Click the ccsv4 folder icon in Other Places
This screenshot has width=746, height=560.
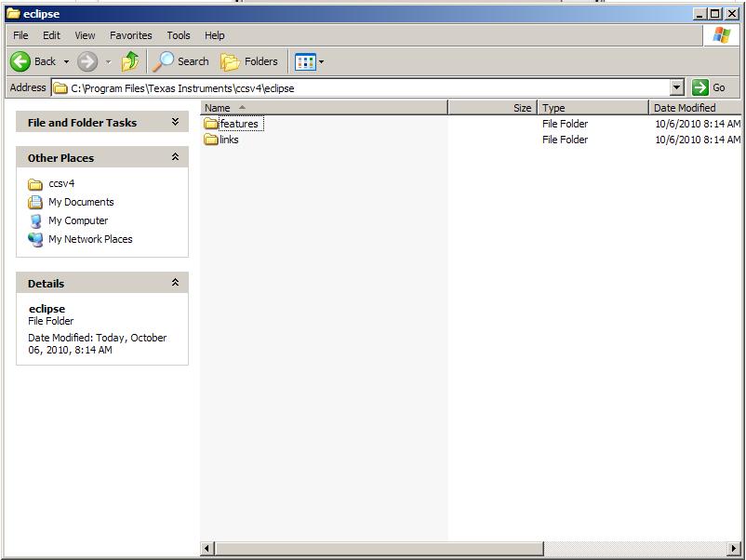(35, 183)
